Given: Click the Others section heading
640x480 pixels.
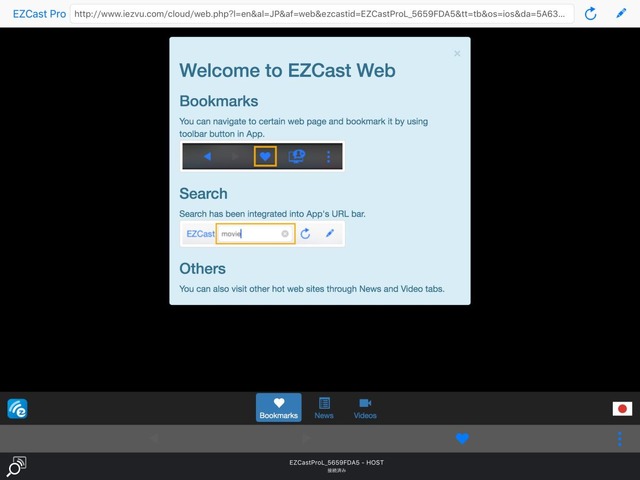Looking at the screenshot, I should point(202,268).
